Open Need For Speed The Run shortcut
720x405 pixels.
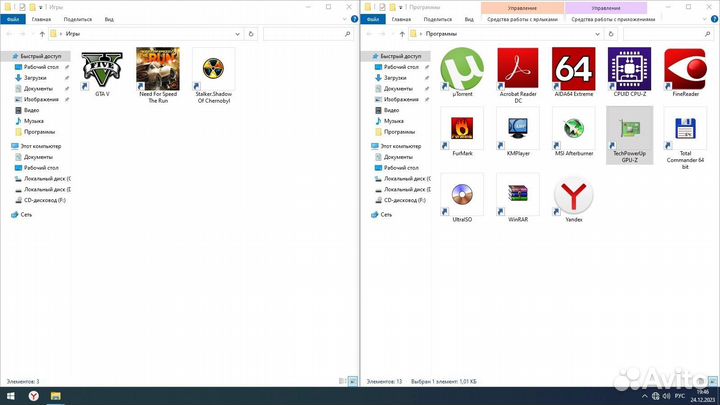(158, 75)
